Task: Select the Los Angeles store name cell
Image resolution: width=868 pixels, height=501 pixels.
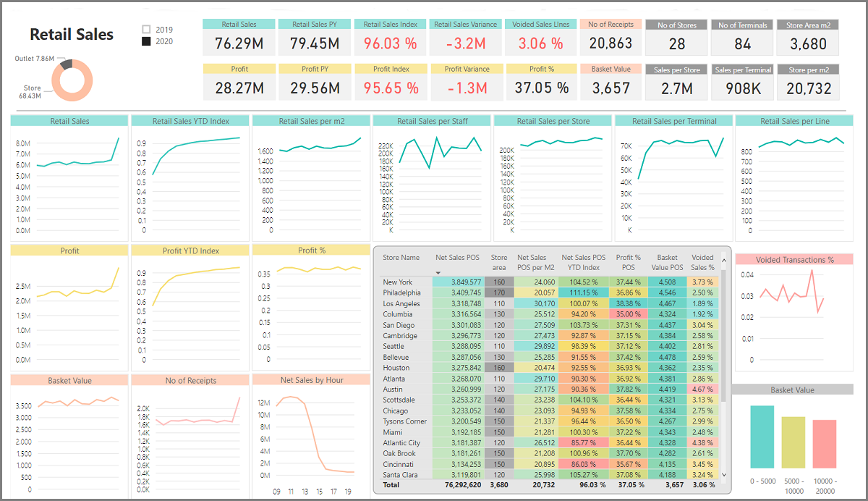Action: (x=401, y=303)
